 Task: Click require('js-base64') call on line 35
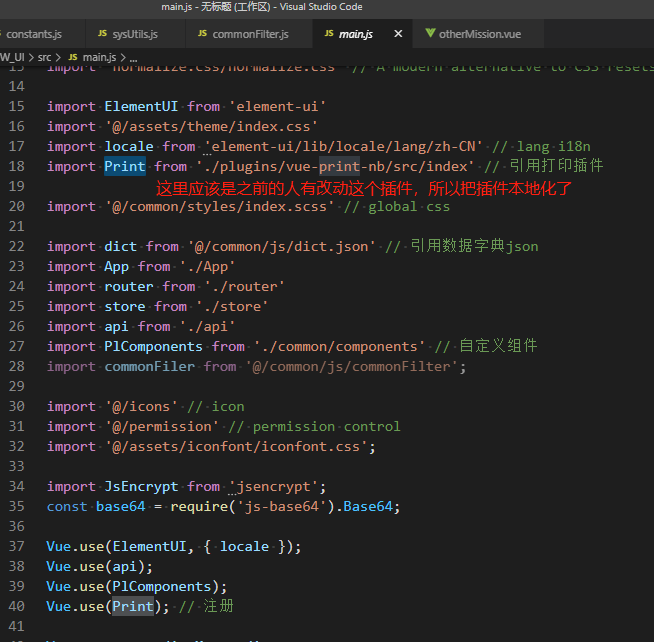pos(253,507)
